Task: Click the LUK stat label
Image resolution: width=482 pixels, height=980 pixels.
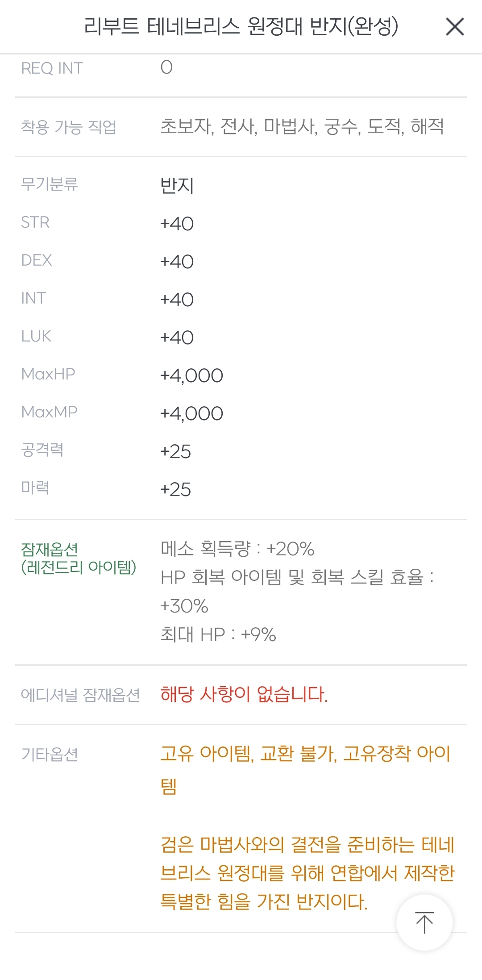Action: (36, 336)
